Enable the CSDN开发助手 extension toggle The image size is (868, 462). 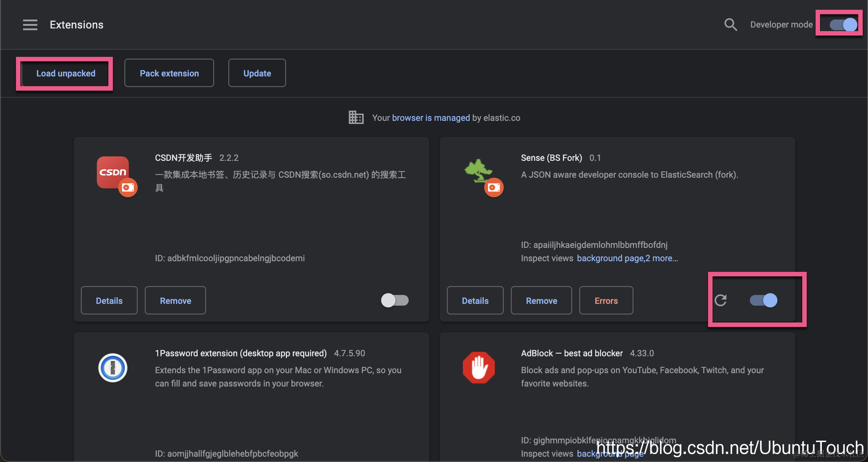[x=395, y=300]
